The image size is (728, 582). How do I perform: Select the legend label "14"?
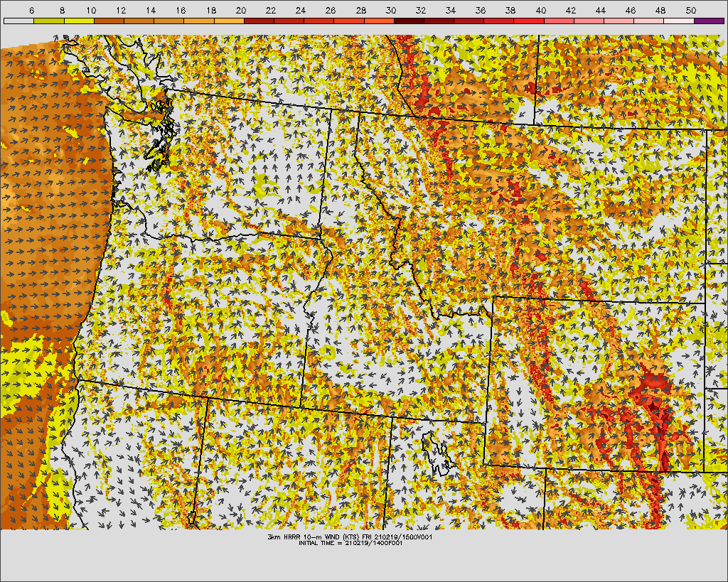point(151,10)
